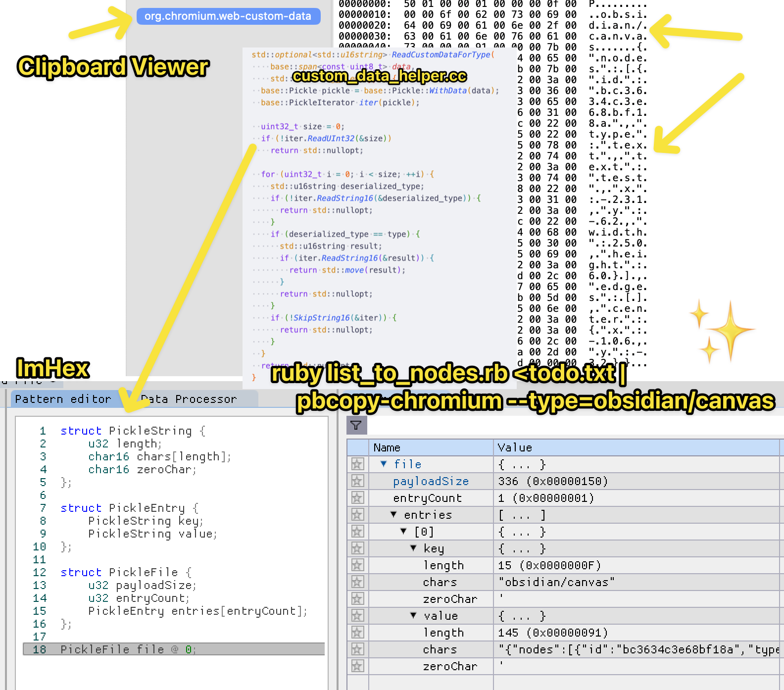Star the chars row containing the nodes JSON
The width and height of the screenshot is (784, 690).
(x=357, y=649)
